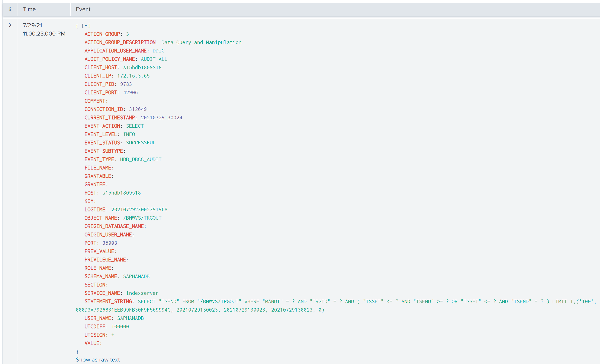The height and width of the screenshot is (364, 600).
Task: Click the indexserver service name value
Action: coord(142,293)
